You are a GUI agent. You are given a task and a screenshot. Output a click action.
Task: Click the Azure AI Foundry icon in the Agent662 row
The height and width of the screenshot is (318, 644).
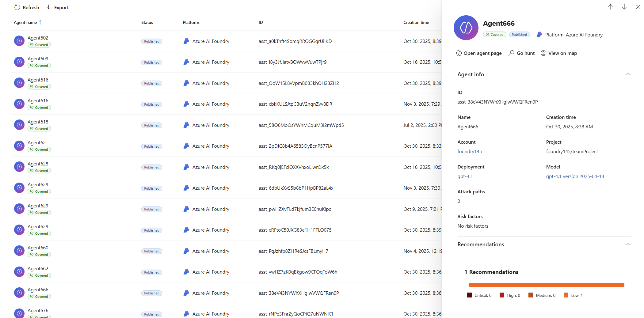pyautogui.click(x=186, y=272)
